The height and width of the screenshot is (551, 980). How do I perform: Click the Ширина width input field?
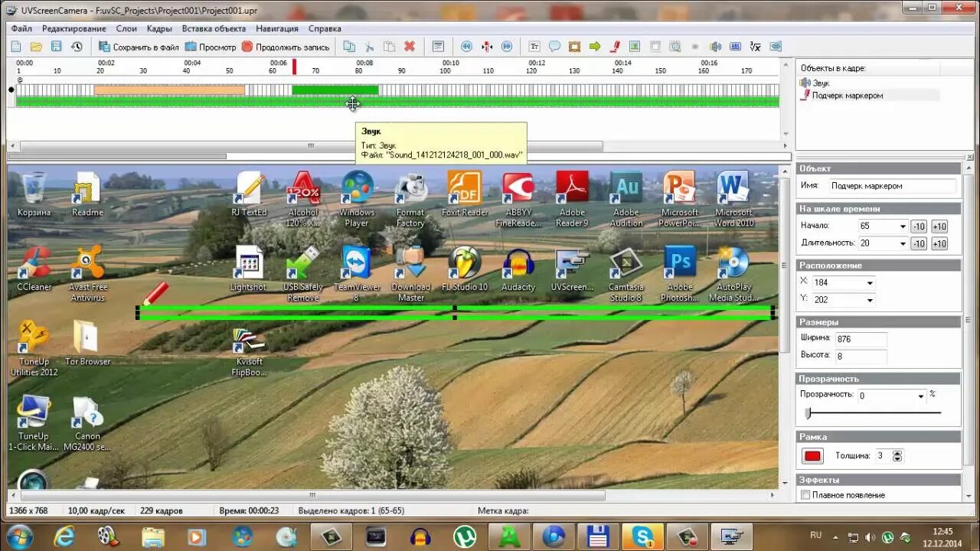[861, 339]
